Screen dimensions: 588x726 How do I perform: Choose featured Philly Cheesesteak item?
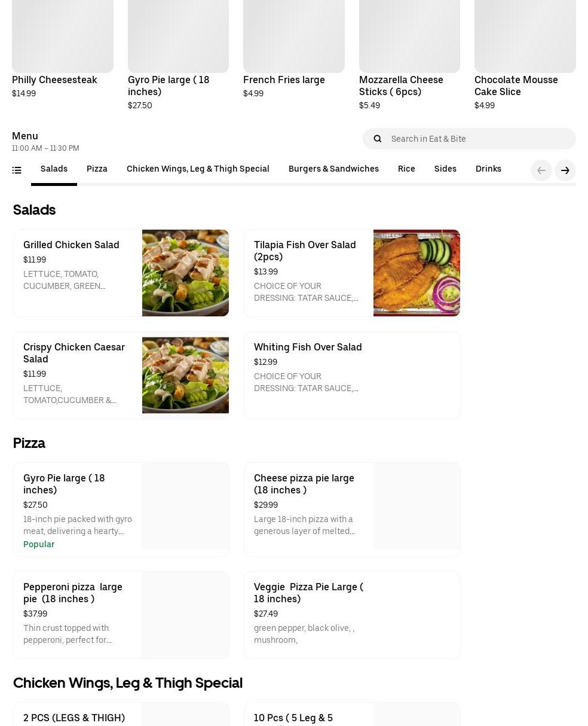(62, 54)
